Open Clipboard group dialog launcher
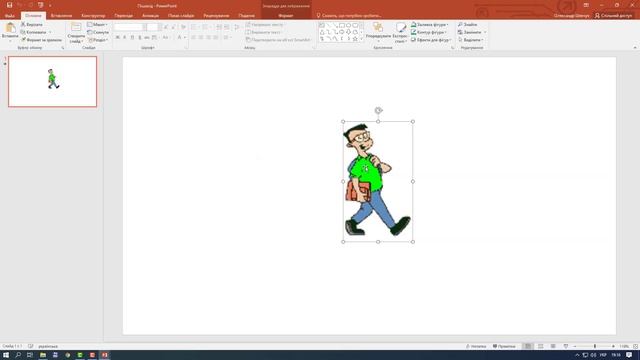640x360 pixels. tap(63, 48)
